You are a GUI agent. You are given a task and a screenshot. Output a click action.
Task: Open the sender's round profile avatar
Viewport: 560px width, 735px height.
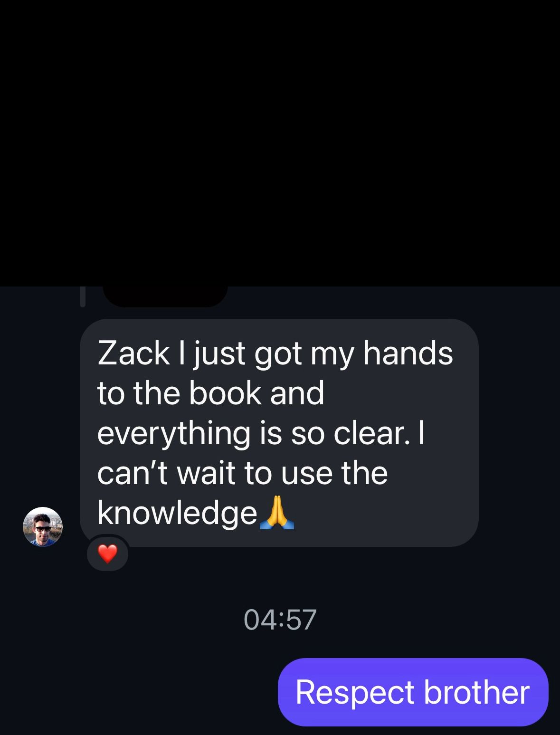click(x=43, y=527)
